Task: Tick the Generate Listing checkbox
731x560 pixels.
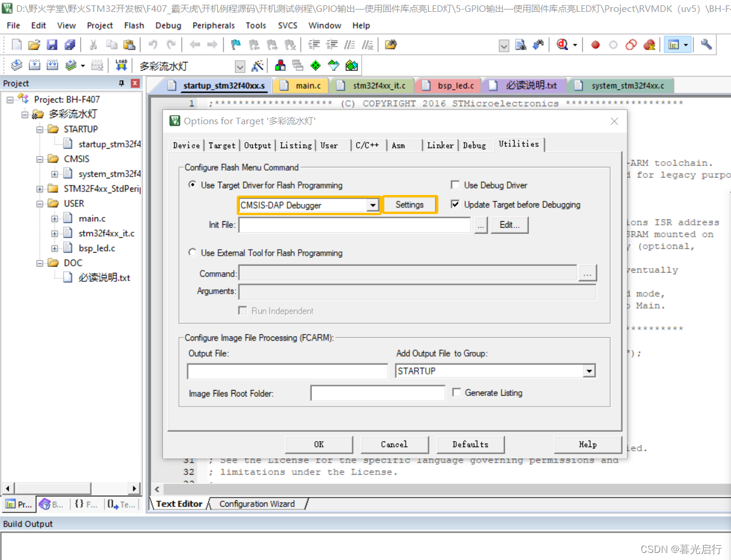Action: (456, 392)
